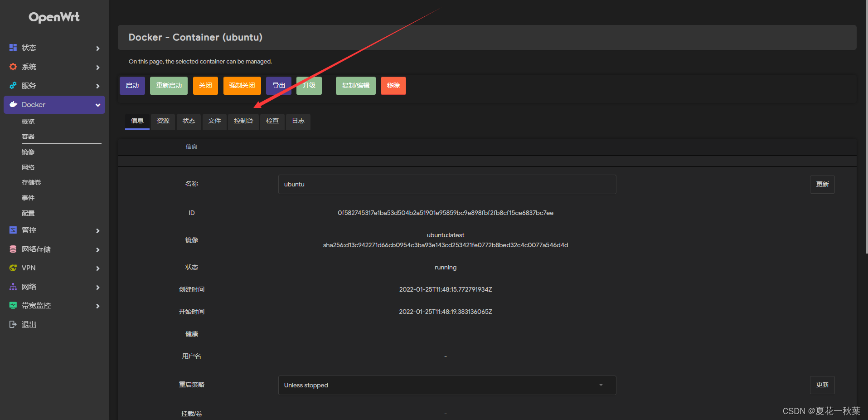The height and width of the screenshot is (420, 868).
Task: Click the 状态 sidebar grid icon
Action: click(13, 48)
